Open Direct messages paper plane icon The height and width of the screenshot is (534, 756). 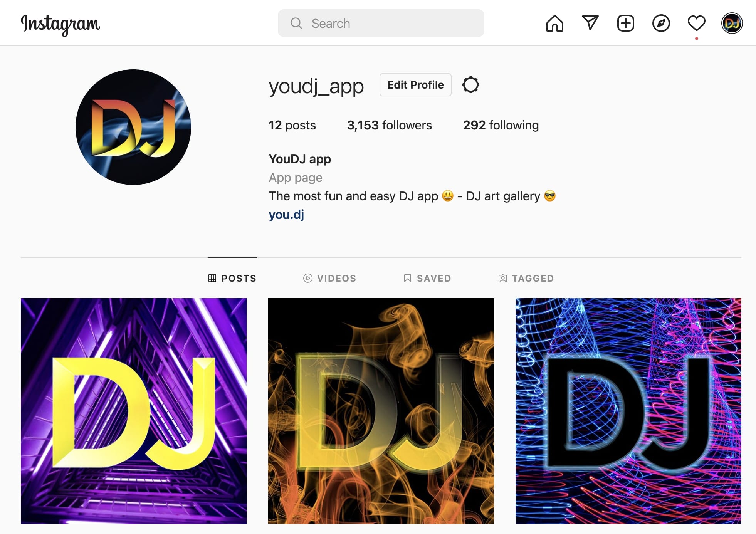(x=590, y=23)
